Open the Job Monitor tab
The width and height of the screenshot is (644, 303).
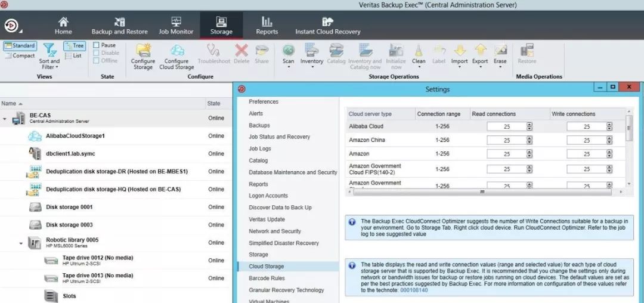click(176, 26)
